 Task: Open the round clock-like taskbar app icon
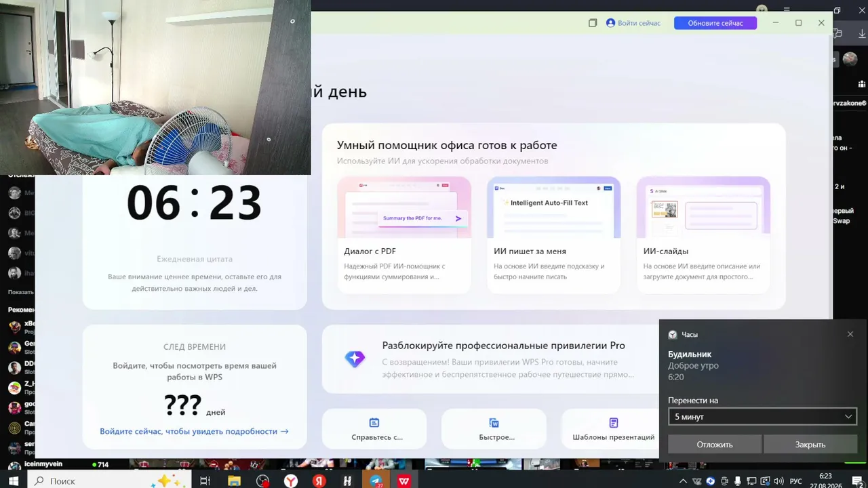tap(262, 481)
